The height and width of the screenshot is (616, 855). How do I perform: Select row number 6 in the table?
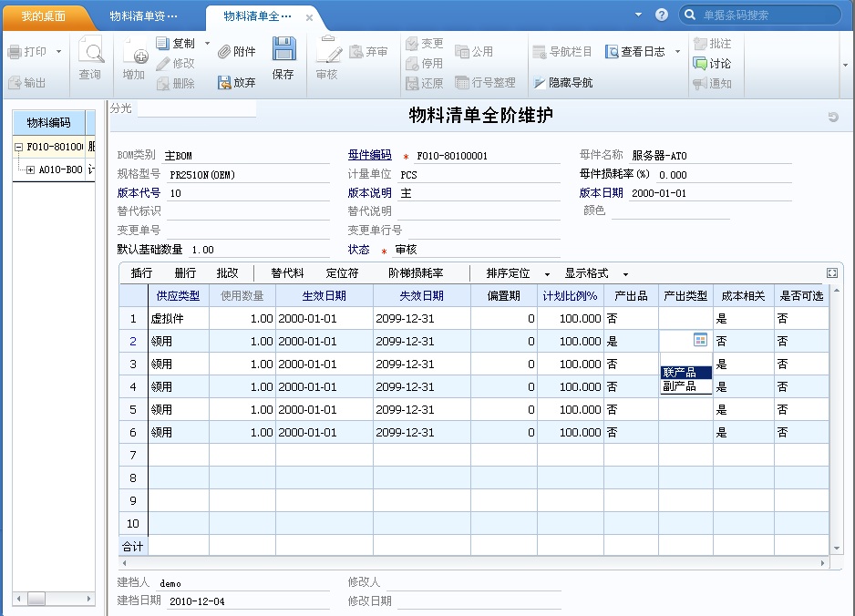tap(133, 432)
